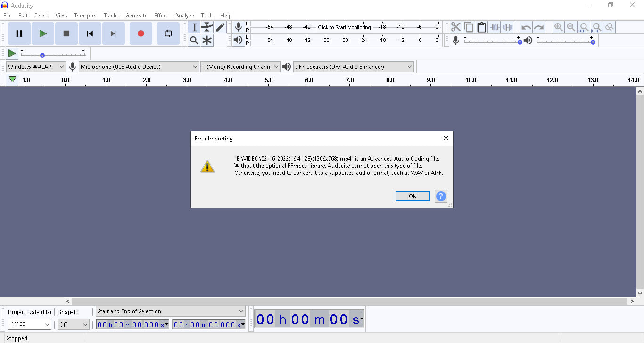This screenshot has height=343, width=644.
Task: Click the Zoom In magnifier icon
Action: pyautogui.click(x=558, y=27)
